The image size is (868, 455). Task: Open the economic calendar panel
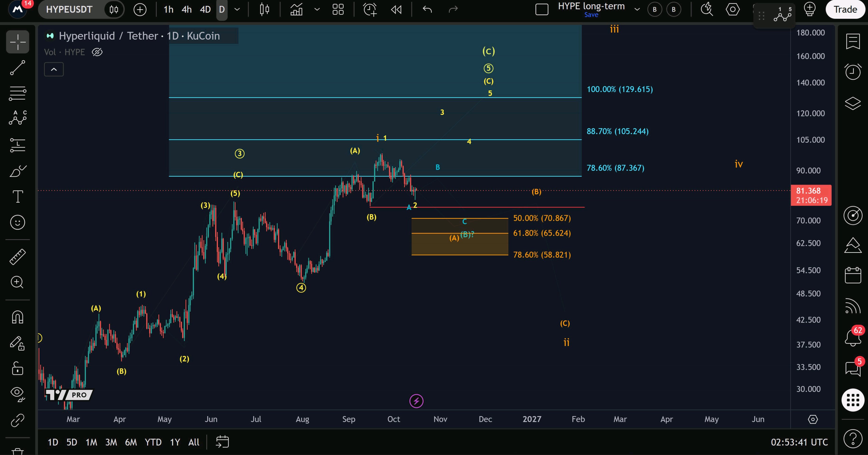coord(853,275)
